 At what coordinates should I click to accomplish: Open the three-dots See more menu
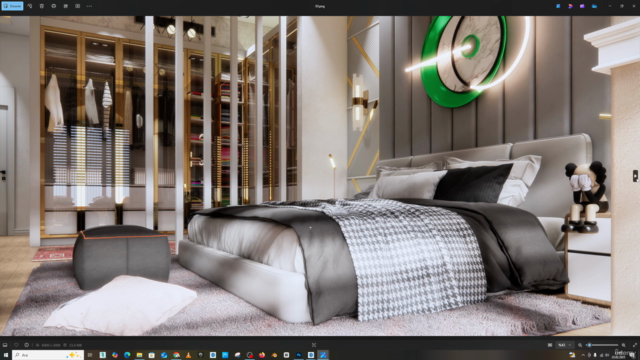click(x=89, y=6)
